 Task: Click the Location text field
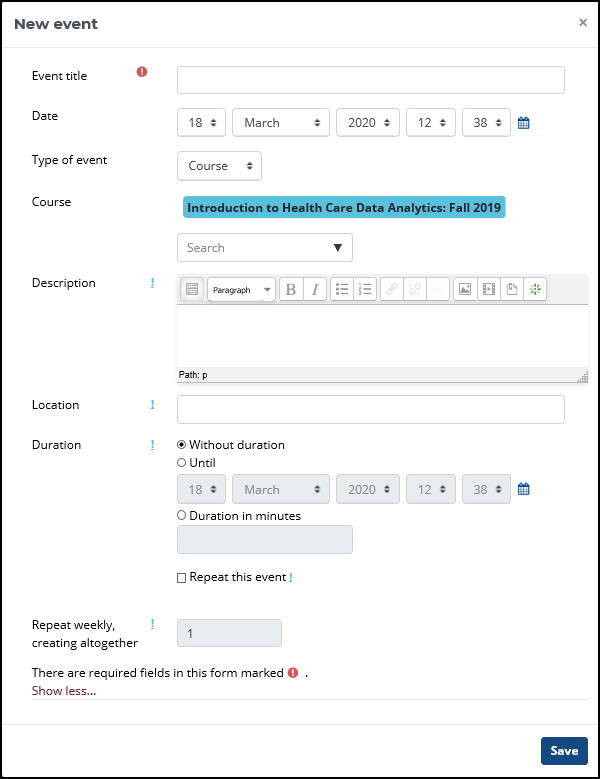(x=370, y=410)
